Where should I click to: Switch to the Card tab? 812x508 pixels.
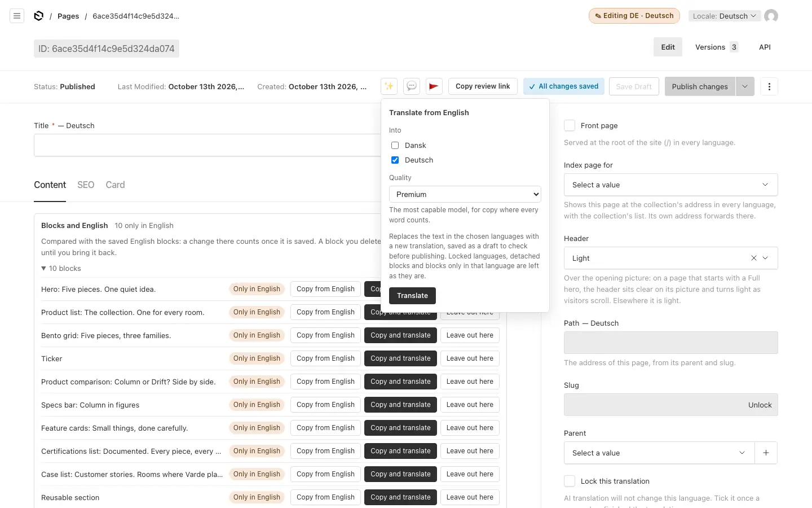115,185
